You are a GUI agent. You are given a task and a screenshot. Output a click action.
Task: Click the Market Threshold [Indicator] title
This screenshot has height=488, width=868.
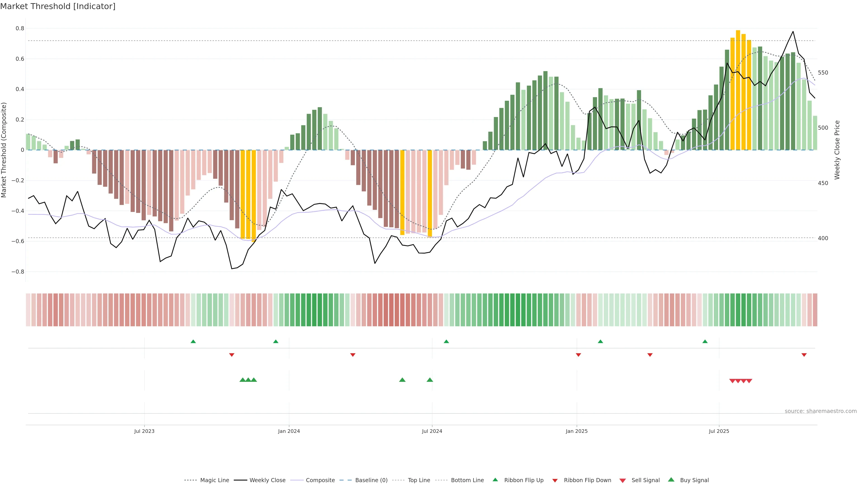[x=58, y=6]
